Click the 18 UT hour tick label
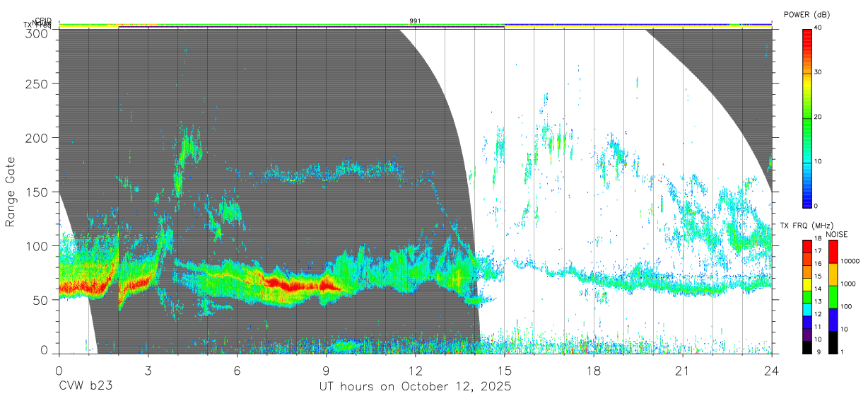Image resolution: width=868 pixels, height=401 pixels. tap(593, 371)
